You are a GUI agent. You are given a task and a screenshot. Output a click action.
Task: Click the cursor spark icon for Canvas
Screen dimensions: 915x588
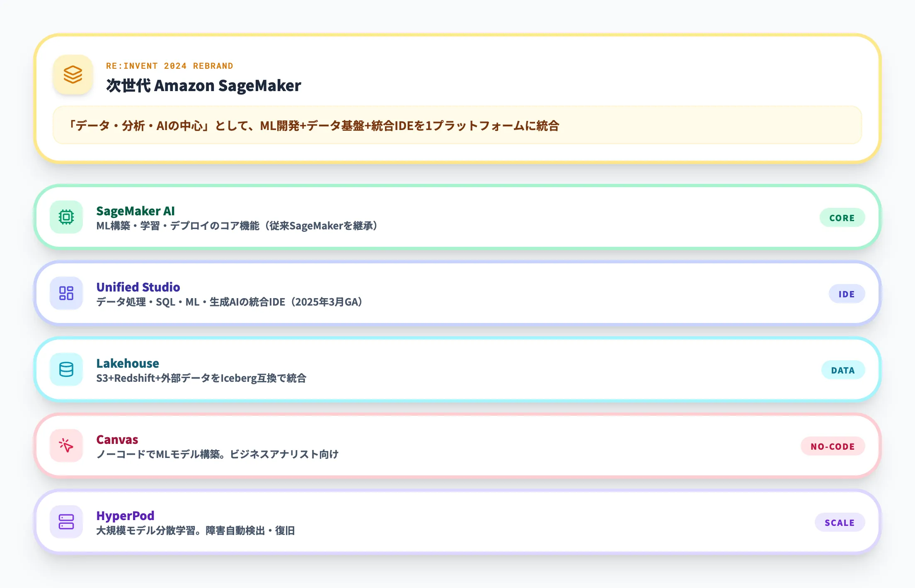[x=66, y=446]
